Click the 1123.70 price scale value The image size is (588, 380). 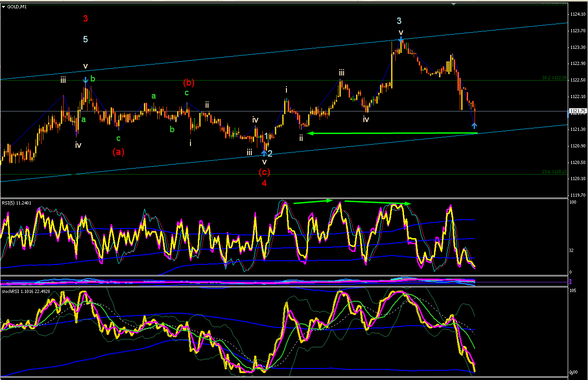click(x=578, y=31)
